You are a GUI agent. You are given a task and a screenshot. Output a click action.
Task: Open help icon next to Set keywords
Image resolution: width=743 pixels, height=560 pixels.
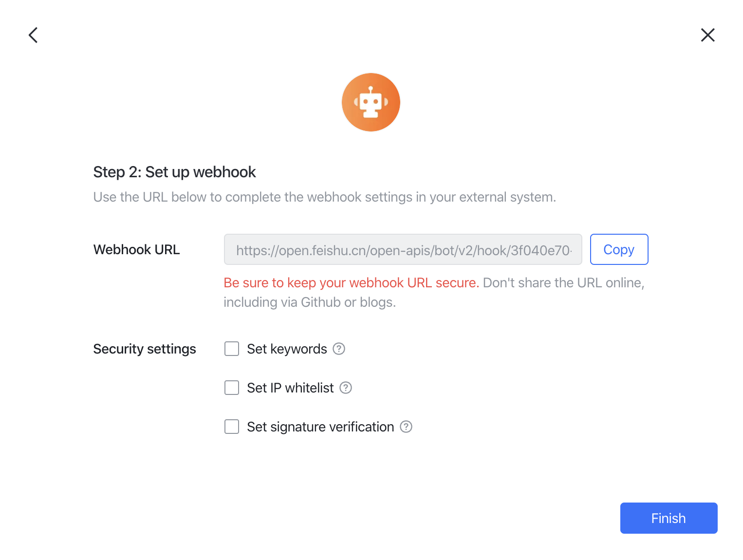(339, 349)
